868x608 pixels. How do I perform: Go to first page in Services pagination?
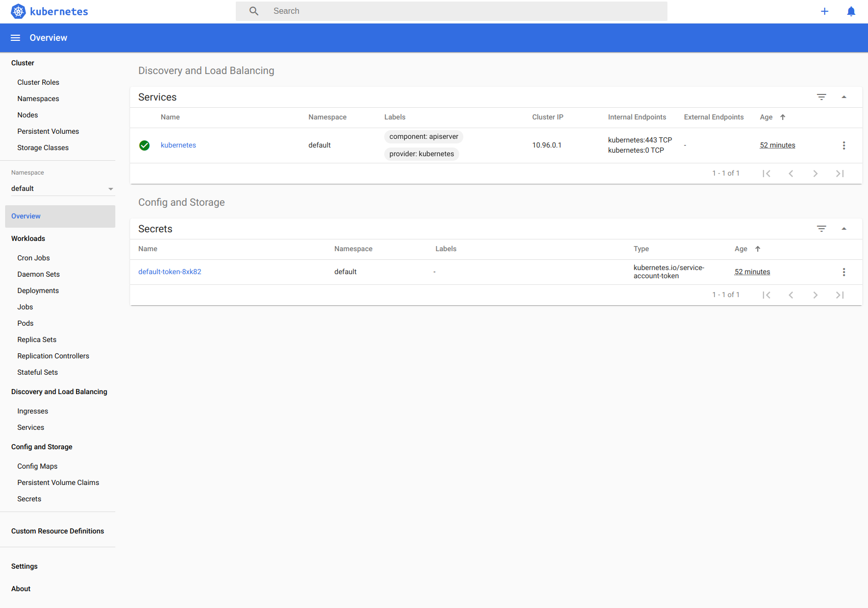click(x=766, y=174)
